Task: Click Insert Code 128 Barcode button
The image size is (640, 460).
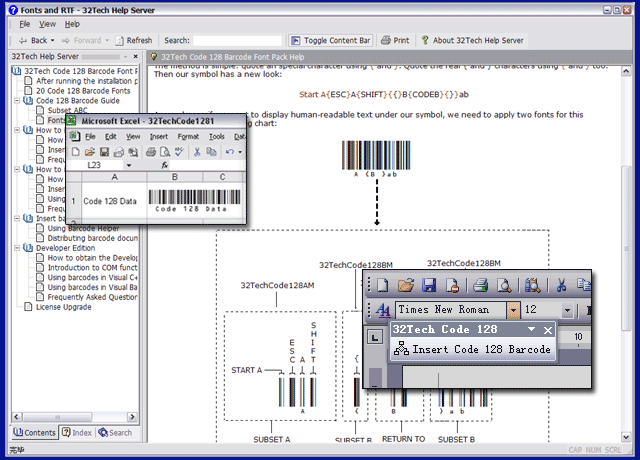Action: [473, 349]
